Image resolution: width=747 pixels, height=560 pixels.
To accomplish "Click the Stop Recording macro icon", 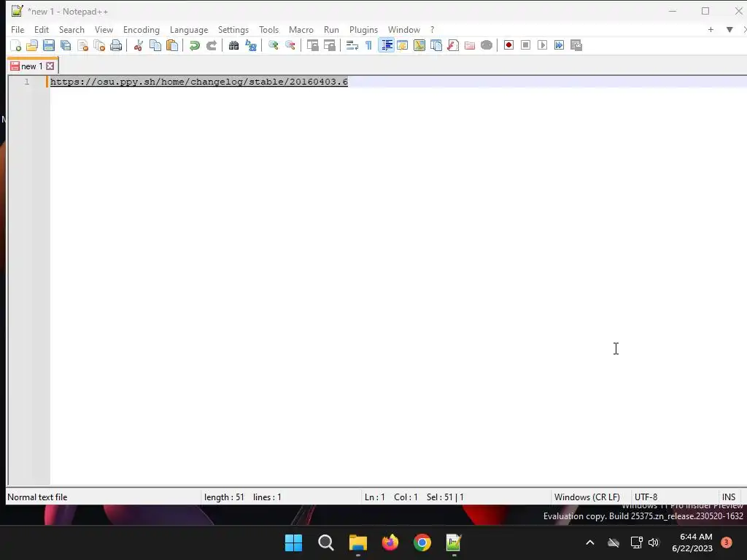I will point(525,45).
